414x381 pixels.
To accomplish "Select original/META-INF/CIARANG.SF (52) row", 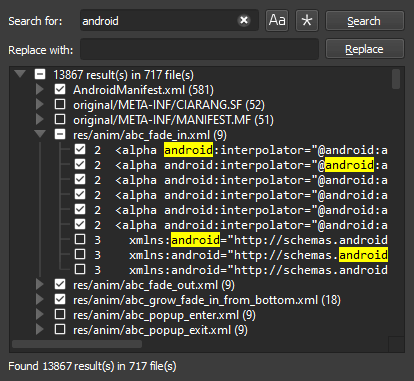I will 169,105.
